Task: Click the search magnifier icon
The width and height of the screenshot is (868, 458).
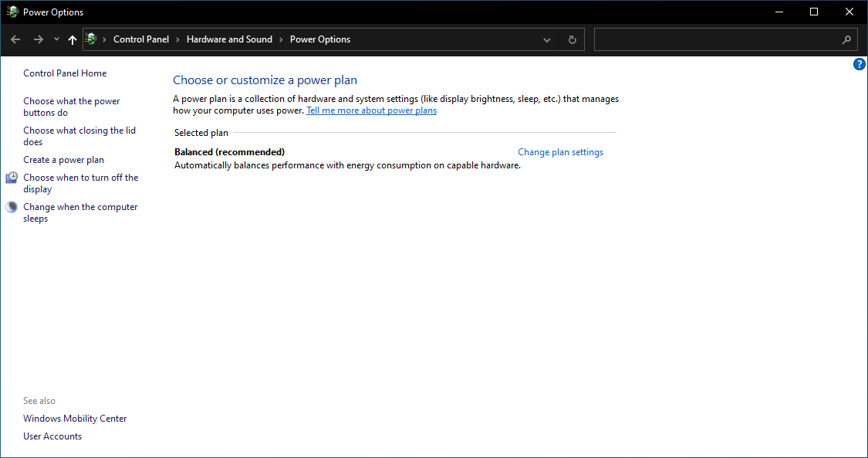Action: pos(846,39)
